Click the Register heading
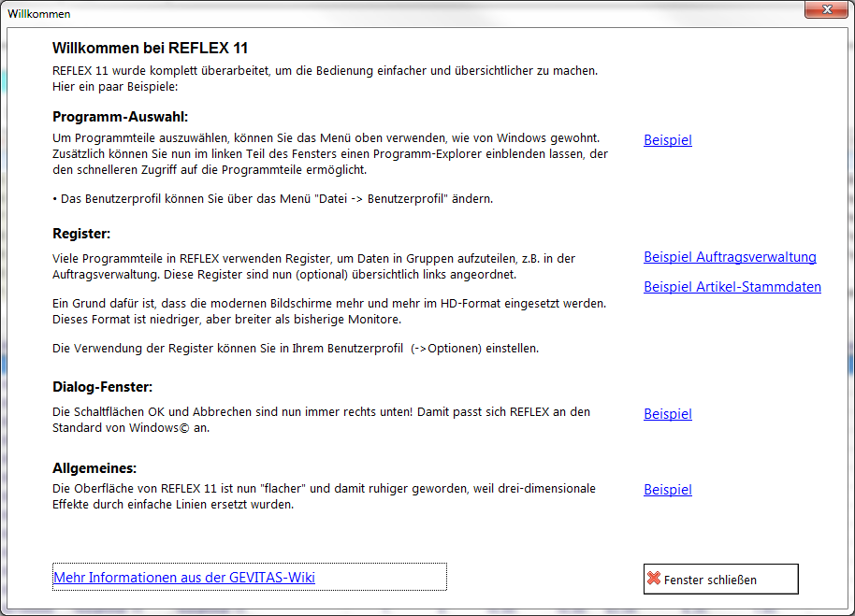Image resolution: width=855 pixels, height=616 pixels. [81, 234]
